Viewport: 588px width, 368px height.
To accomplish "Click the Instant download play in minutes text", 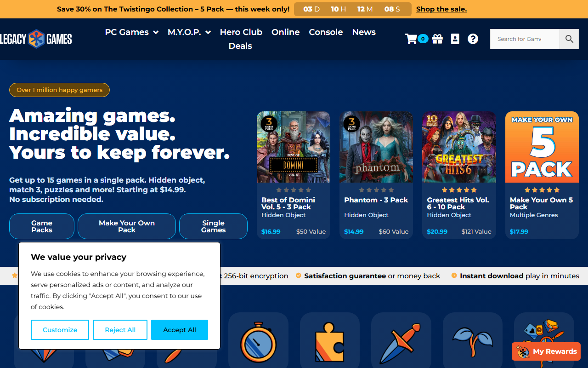I will click(520, 276).
